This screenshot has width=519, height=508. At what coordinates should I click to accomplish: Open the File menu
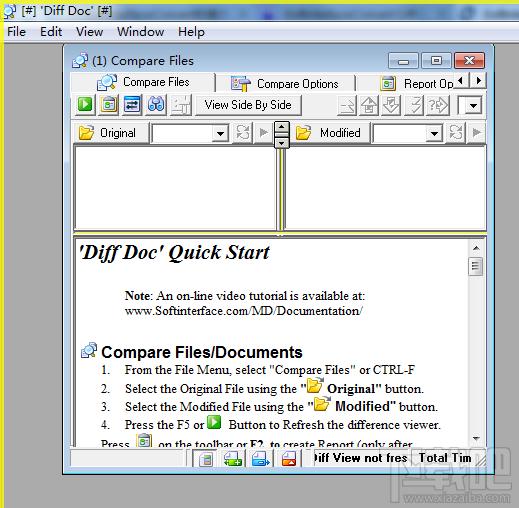coord(16,32)
